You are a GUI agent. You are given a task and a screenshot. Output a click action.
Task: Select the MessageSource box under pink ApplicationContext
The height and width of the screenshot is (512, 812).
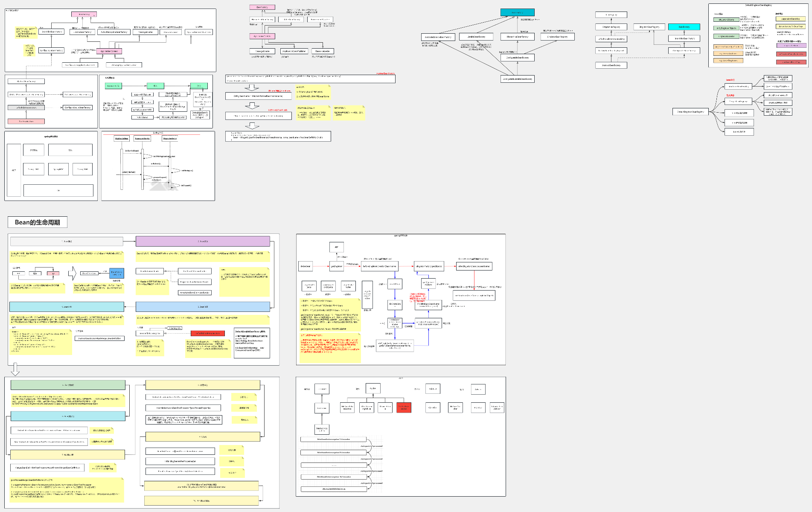tap(262, 51)
